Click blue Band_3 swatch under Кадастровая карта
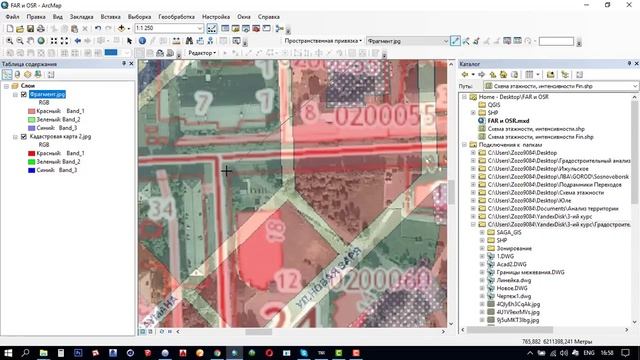Image resolution: width=640 pixels, height=360 pixels. (x=31, y=170)
